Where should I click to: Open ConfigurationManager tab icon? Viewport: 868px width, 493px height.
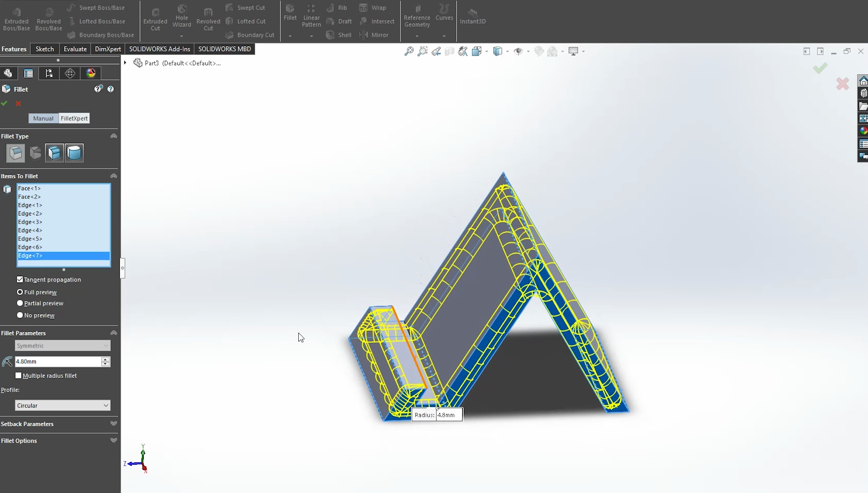point(49,73)
